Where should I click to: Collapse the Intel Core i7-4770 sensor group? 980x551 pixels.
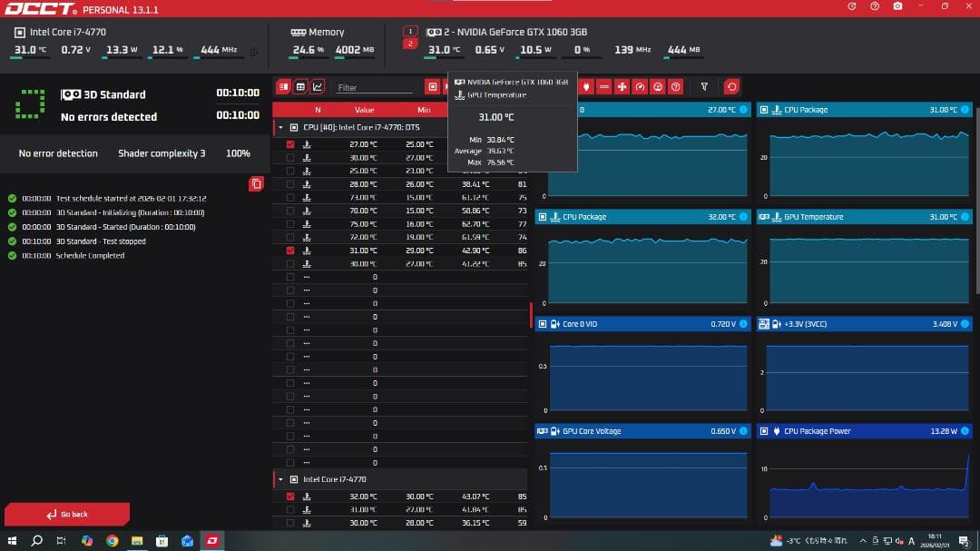(x=281, y=479)
